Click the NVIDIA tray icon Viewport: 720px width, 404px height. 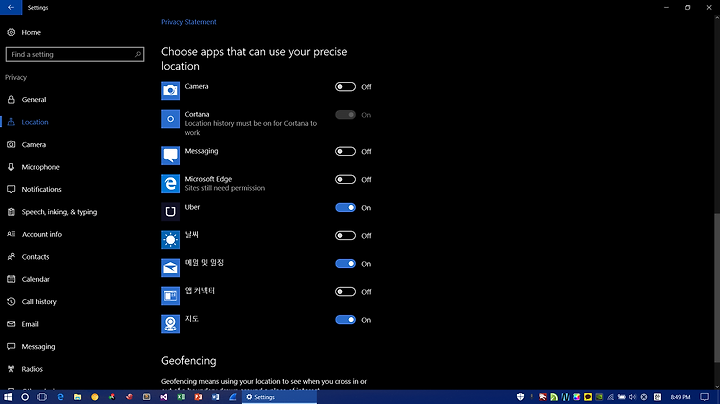tap(599, 397)
